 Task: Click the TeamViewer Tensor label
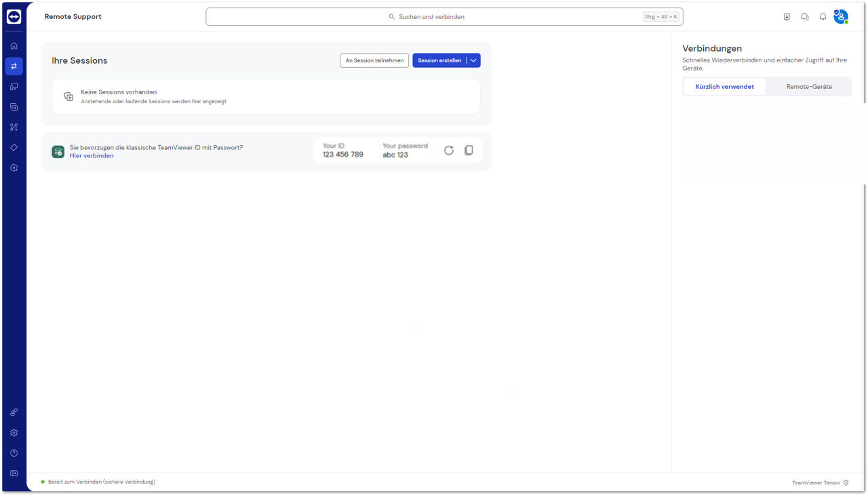tap(816, 482)
